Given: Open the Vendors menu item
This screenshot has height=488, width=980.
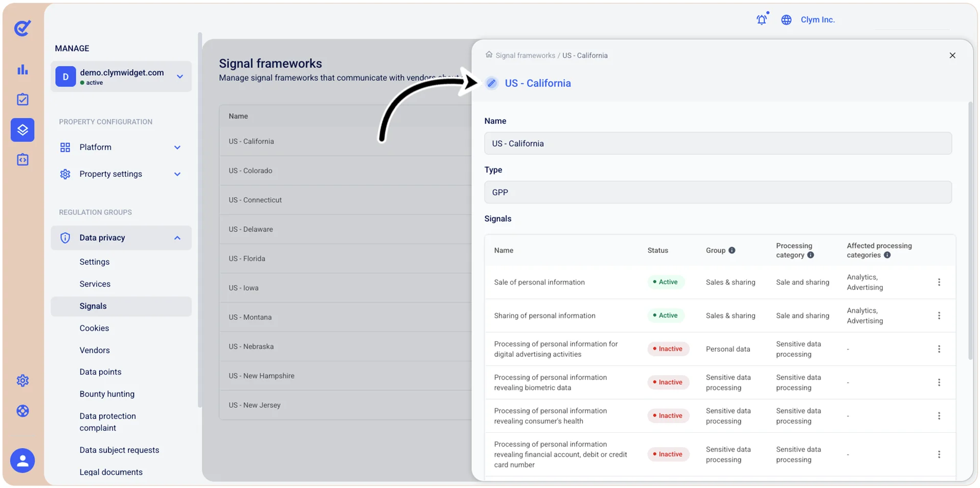Looking at the screenshot, I should coord(95,350).
